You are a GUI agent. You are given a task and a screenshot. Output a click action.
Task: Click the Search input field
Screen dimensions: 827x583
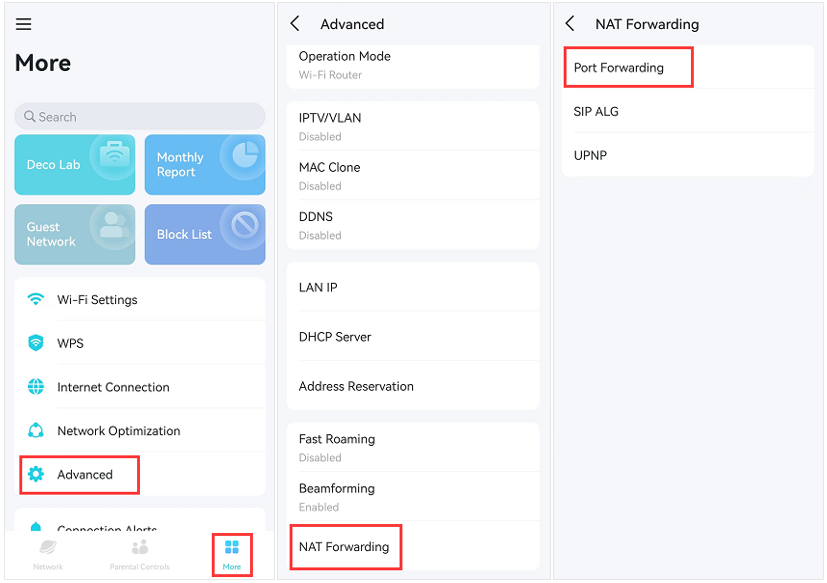(139, 116)
